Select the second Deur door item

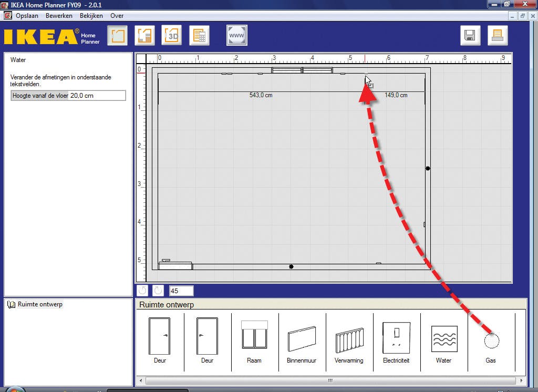click(x=207, y=340)
